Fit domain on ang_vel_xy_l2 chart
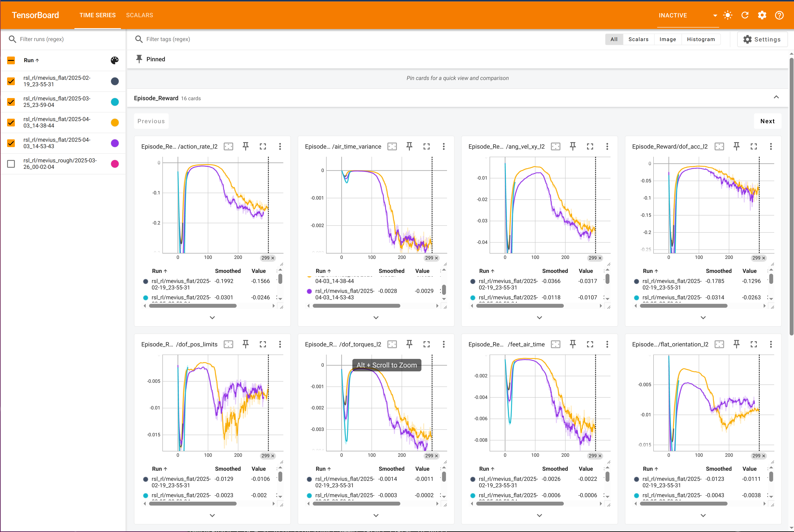Viewport: 794px width, 532px height. 555,146
